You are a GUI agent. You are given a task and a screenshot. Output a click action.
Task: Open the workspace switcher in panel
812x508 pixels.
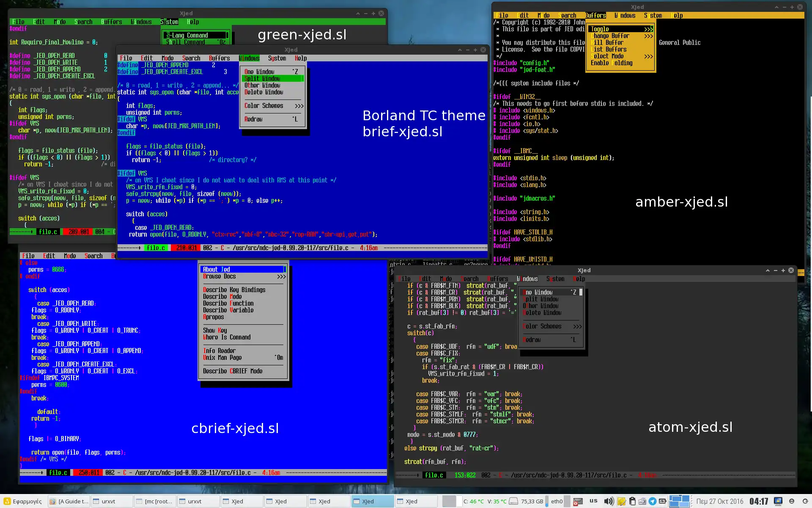(x=680, y=501)
